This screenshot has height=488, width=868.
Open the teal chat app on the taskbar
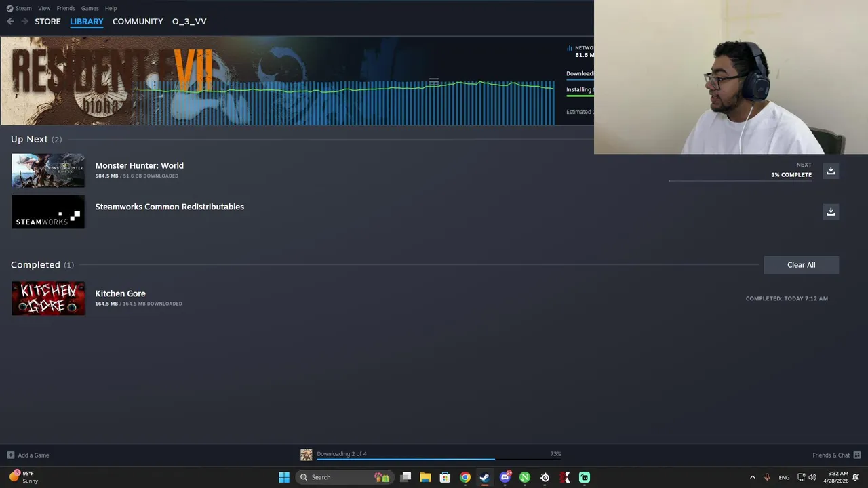(x=585, y=477)
